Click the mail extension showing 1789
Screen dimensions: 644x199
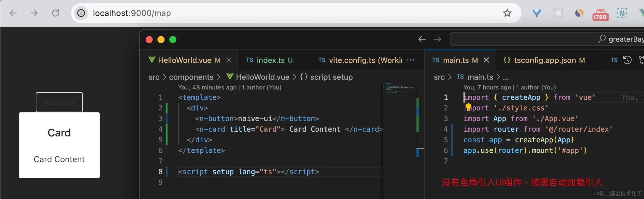point(600,14)
